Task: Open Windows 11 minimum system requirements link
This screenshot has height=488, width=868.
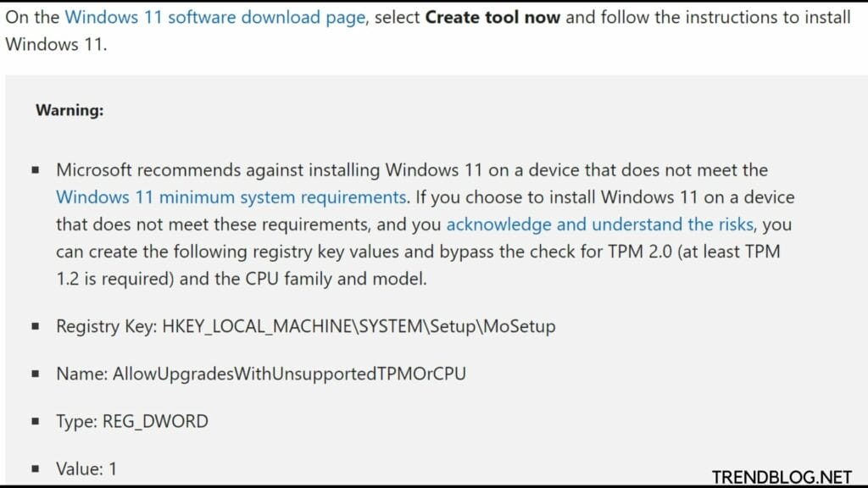Action: (231, 197)
